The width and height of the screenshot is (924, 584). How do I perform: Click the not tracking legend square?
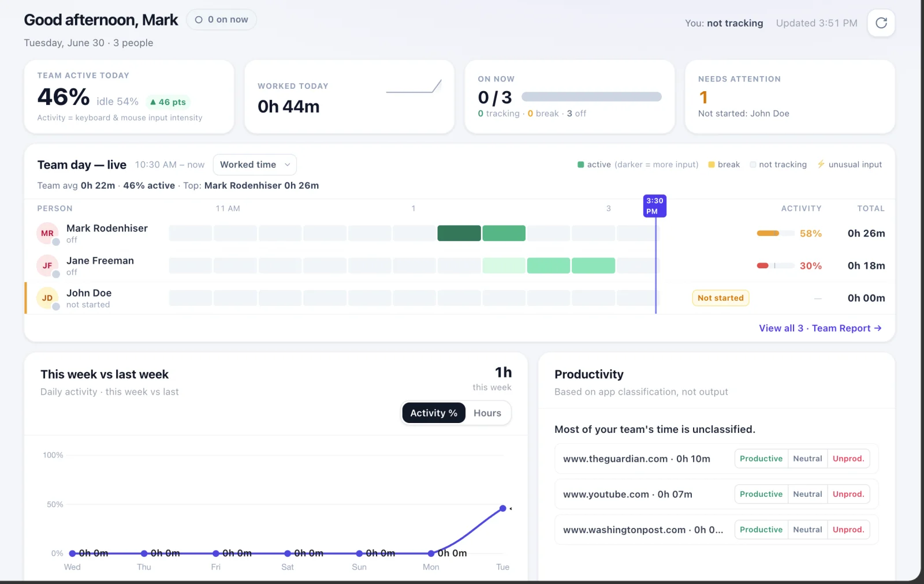(752, 164)
